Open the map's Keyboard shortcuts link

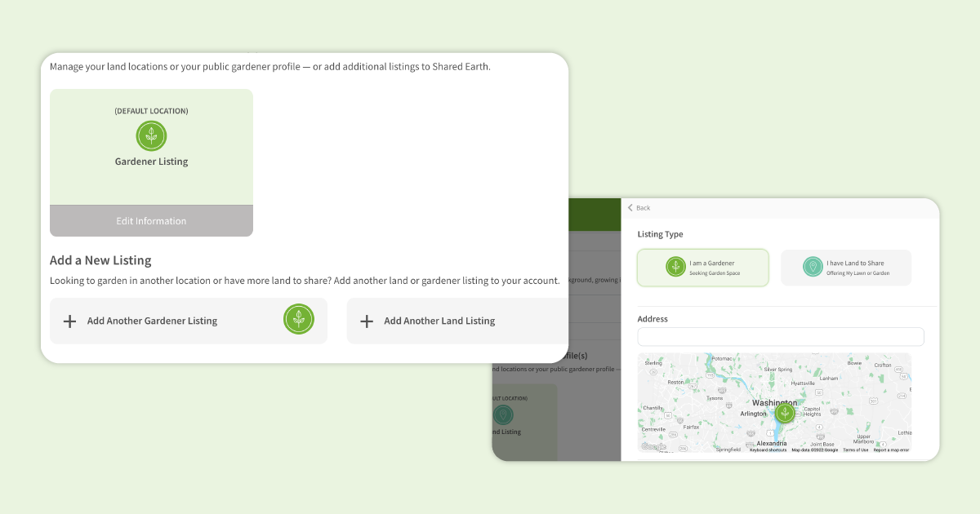click(768, 450)
